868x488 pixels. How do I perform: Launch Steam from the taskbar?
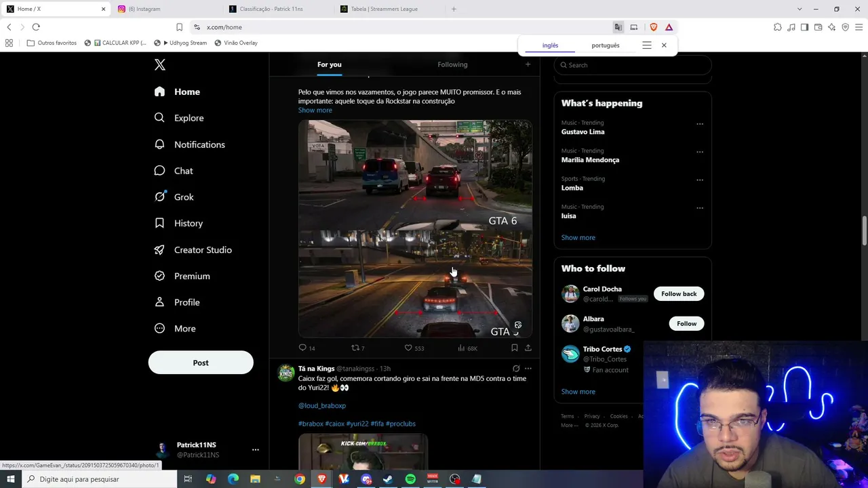click(388, 479)
